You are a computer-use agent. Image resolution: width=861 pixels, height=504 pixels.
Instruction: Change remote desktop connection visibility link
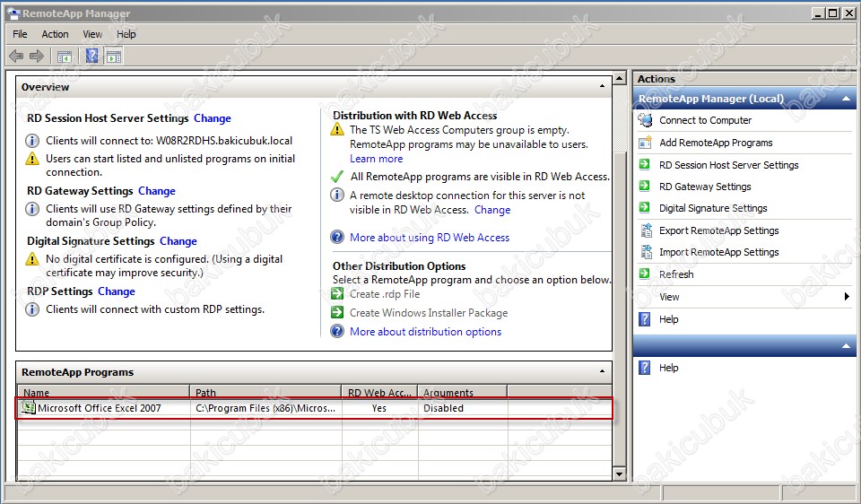[492, 209]
